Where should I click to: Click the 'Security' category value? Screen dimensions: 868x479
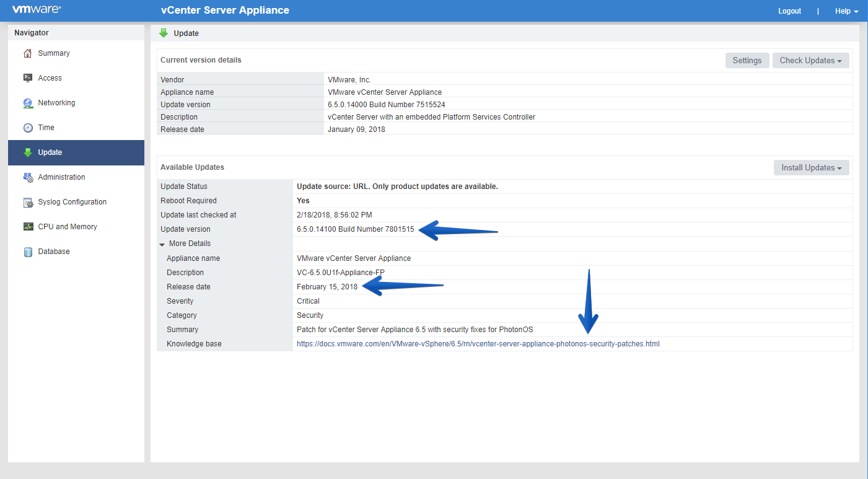point(310,315)
